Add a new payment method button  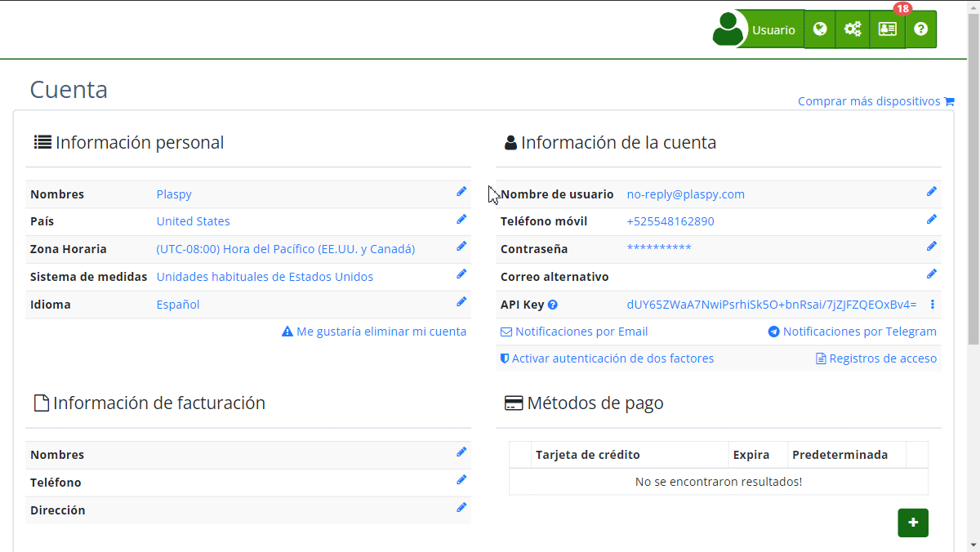(913, 523)
